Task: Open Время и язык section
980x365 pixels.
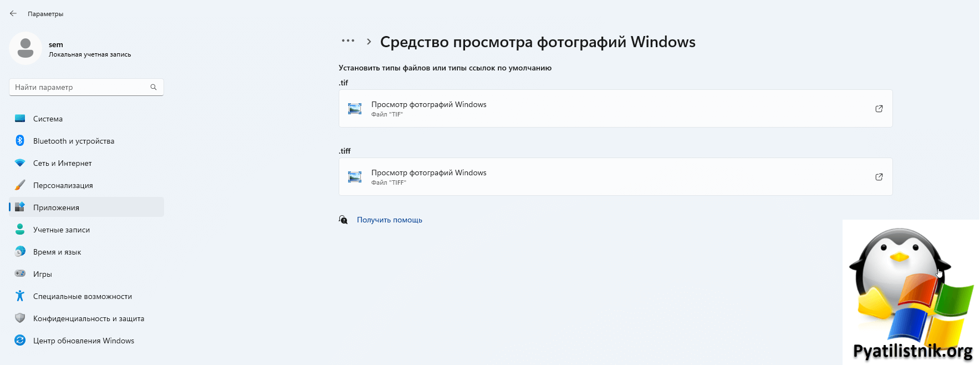Action: coord(86,252)
